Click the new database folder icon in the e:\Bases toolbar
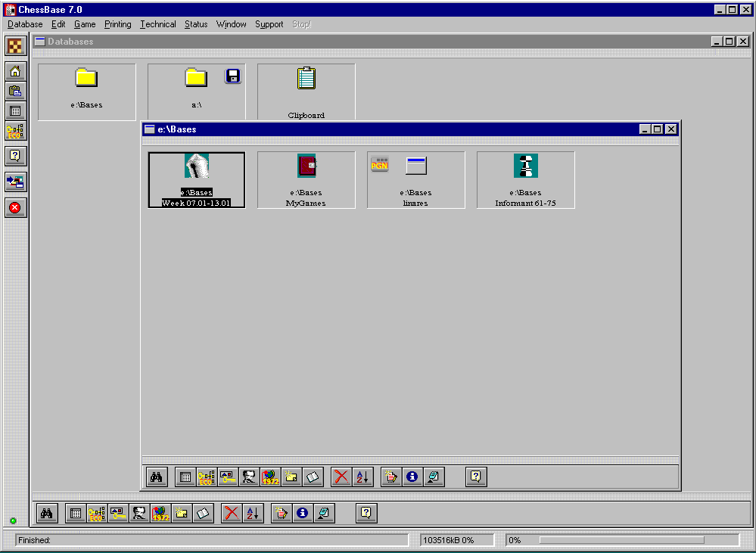756x553 pixels. (x=291, y=477)
